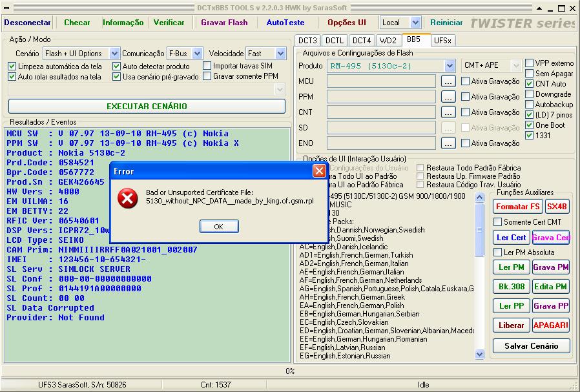Enable Gravar somente PPM checkbox

(x=207, y=76)
